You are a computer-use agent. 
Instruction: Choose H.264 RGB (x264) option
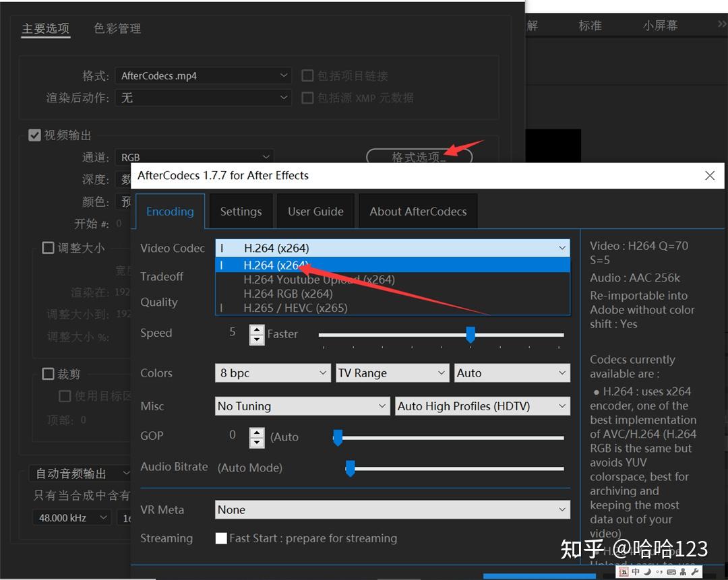click(x=392, y=294)
